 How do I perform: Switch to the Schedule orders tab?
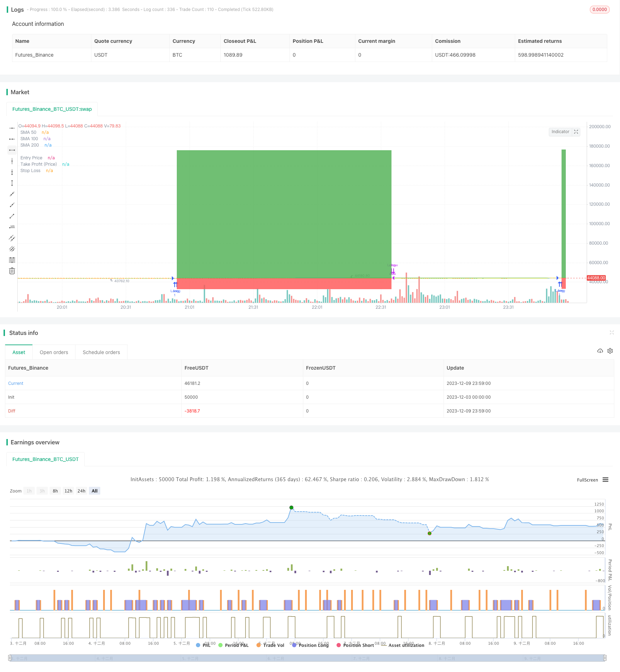click(101, 352)
